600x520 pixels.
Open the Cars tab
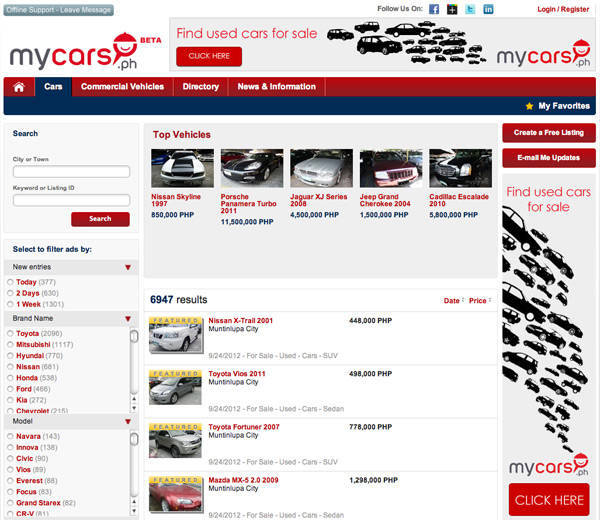click(x=53, y=87)
